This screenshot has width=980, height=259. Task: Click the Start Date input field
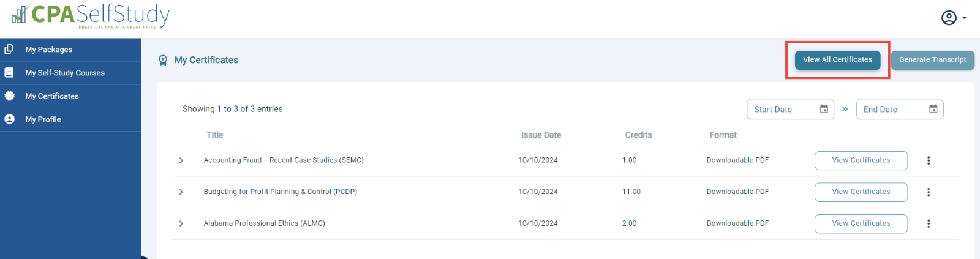coord(790,109)
